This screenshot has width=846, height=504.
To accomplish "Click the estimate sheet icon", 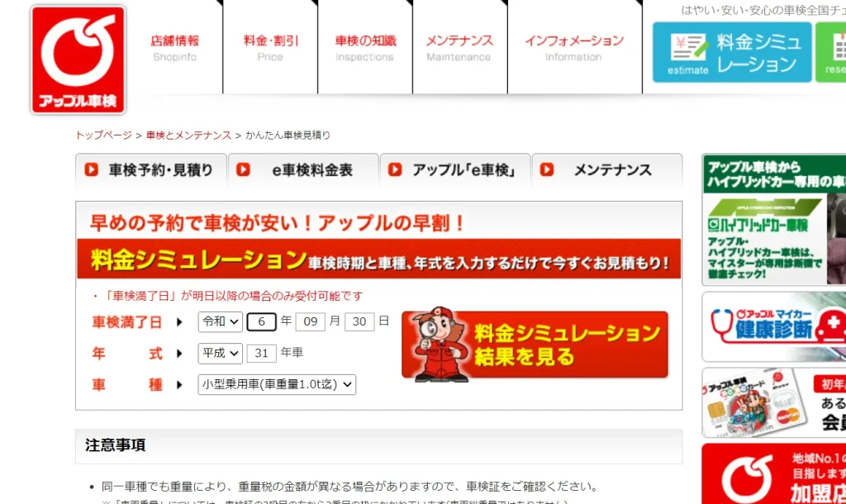I will click(x=688, y=47).
